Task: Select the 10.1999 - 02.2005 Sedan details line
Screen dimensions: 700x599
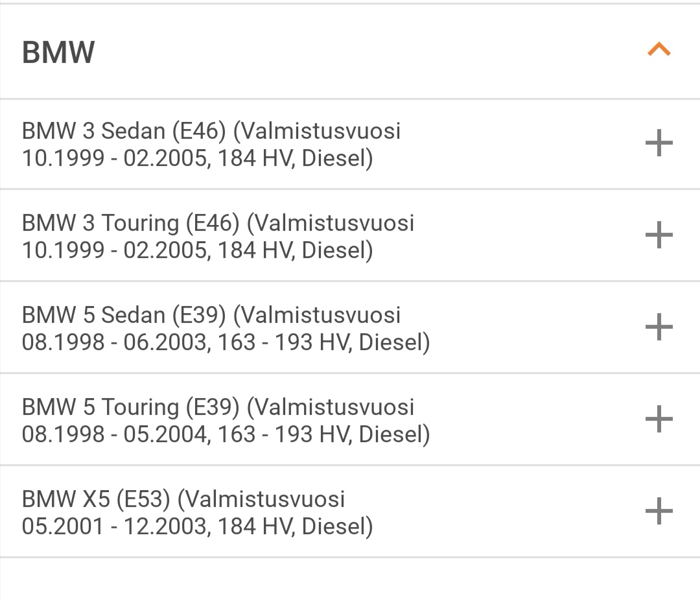Action: tap(197, 158)
